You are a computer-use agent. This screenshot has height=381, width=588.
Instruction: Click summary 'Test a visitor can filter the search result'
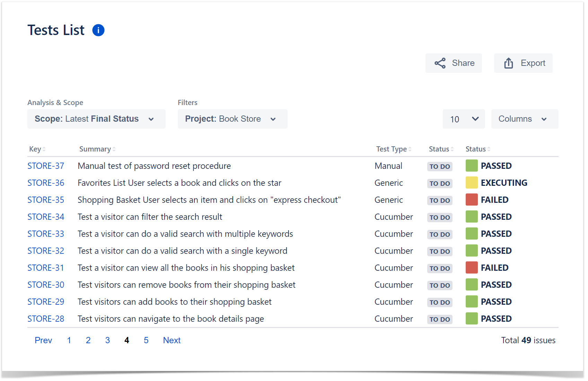(x=150, y=217)
